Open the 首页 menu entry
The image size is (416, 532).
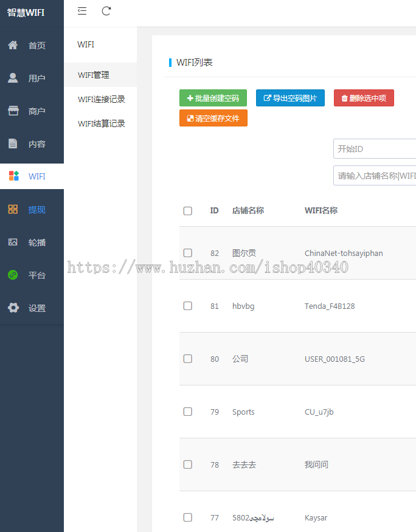[32, 45]
